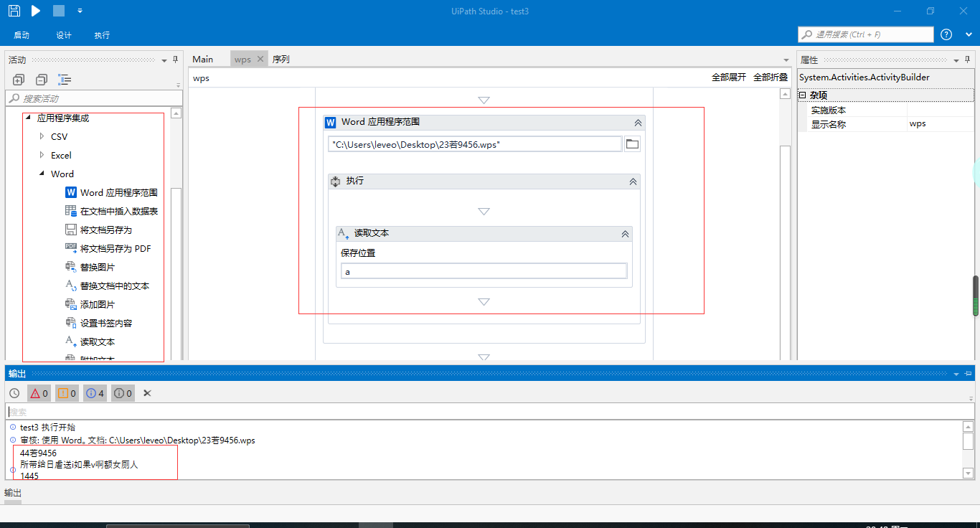This screenshot has height=528, width=980.
Task: Open the 活动 panel options dropdown arrow
Action: point(164,60)
